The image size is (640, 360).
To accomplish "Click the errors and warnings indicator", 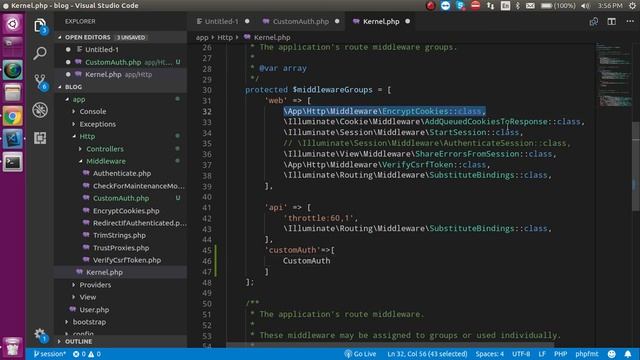I will (x=87, y=354).
